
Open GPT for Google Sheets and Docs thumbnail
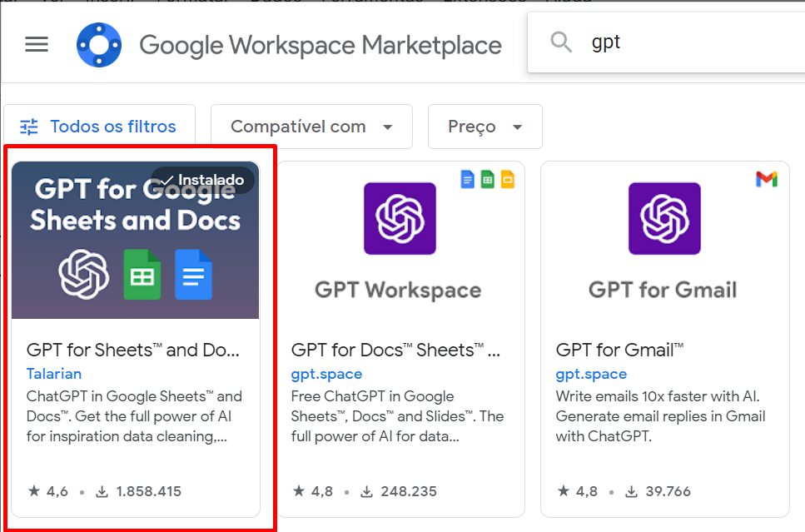[x=136, y=241]
